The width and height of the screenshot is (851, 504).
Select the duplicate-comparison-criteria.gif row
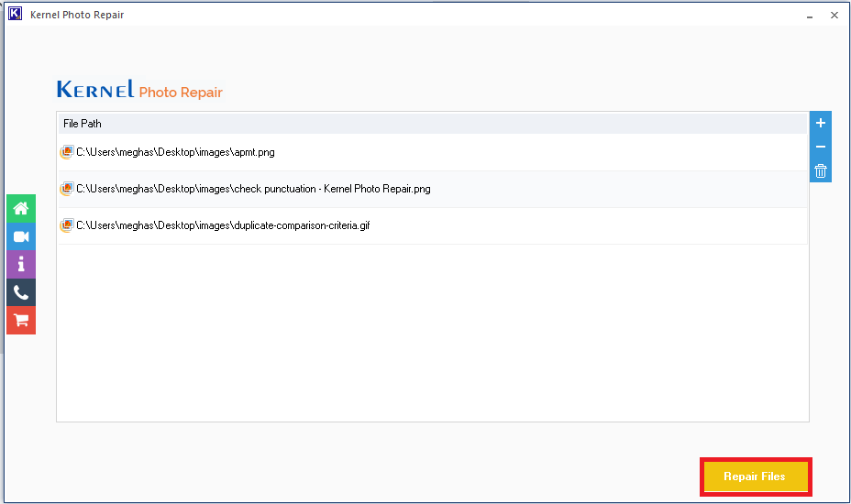pos(433,225)
